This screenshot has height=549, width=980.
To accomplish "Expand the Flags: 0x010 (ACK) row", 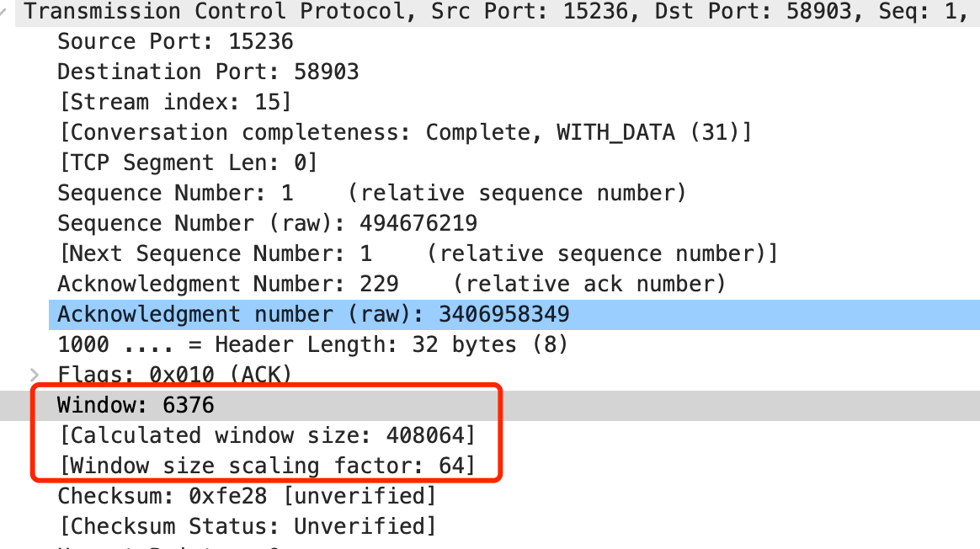I will (x=35, y=375).
